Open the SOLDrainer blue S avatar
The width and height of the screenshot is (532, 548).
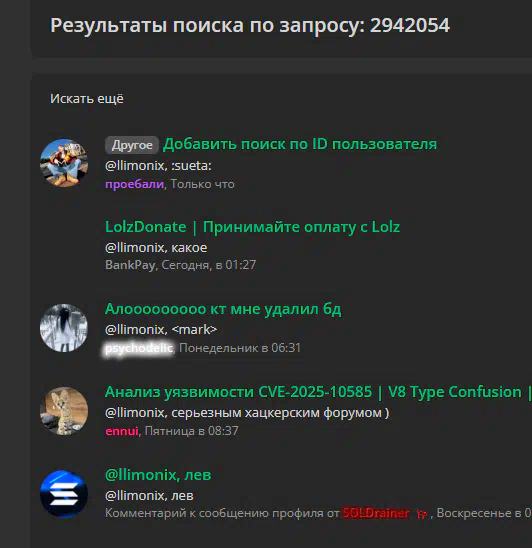[x=64, y=494]
